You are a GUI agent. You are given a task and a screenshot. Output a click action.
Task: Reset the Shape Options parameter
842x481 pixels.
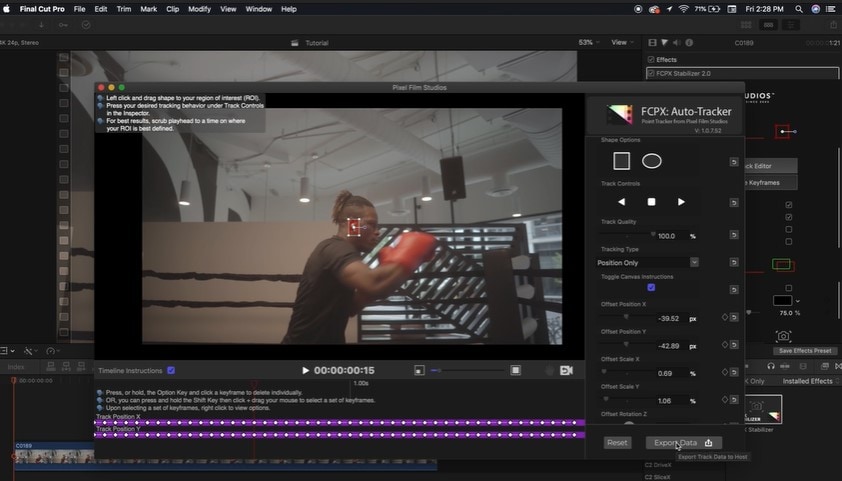734,162
